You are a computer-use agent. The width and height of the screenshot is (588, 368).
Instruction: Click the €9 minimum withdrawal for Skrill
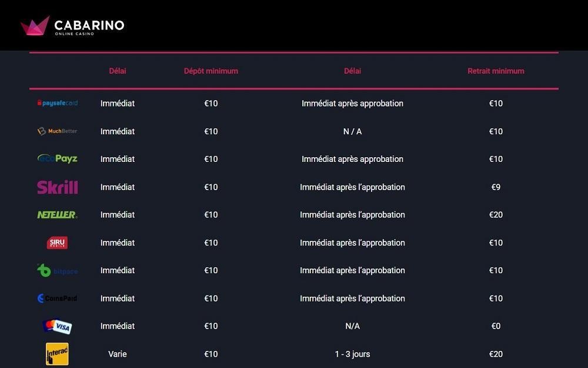[x=496, y=187]
